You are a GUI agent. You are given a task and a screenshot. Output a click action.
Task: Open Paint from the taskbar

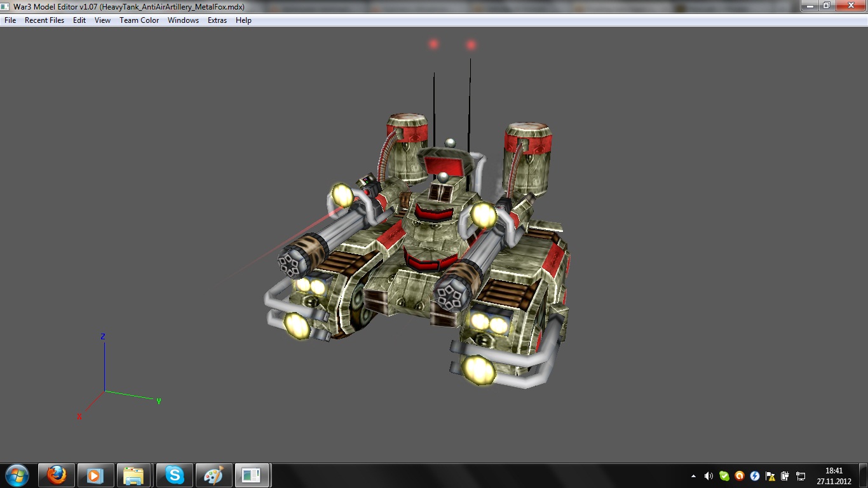[x=214, y=475]
